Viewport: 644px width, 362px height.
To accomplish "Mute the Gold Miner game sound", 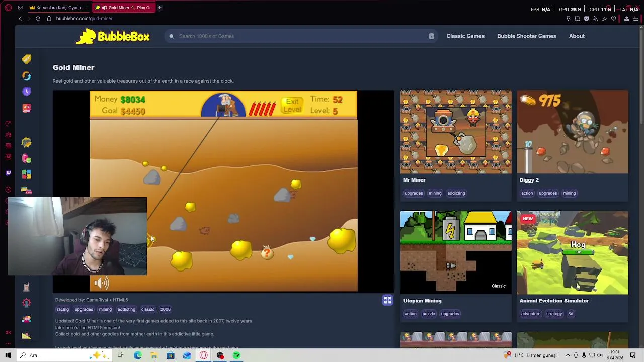I will pos(101,283).
